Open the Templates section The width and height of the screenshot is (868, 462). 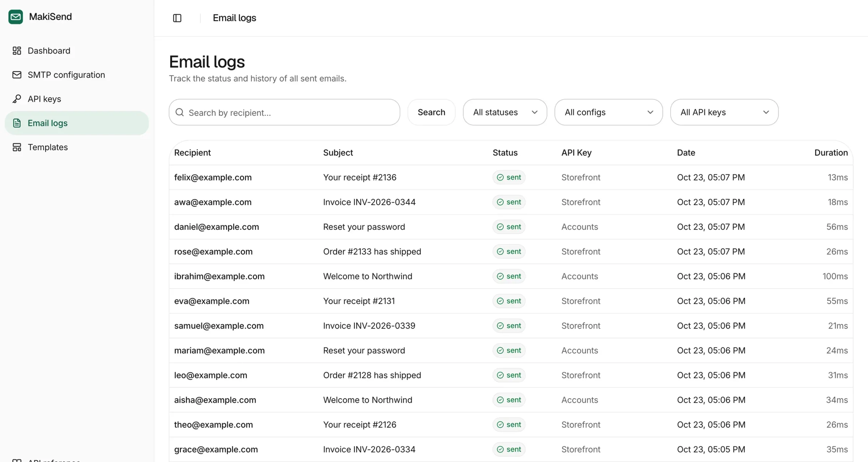coord(77,147)
